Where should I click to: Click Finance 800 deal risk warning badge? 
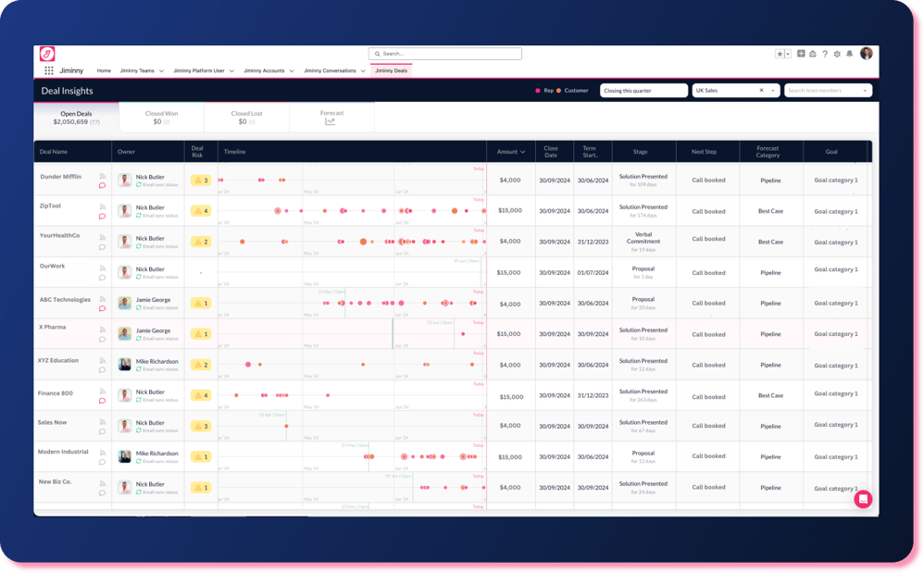pyautogui.click(x=201, y=395)
